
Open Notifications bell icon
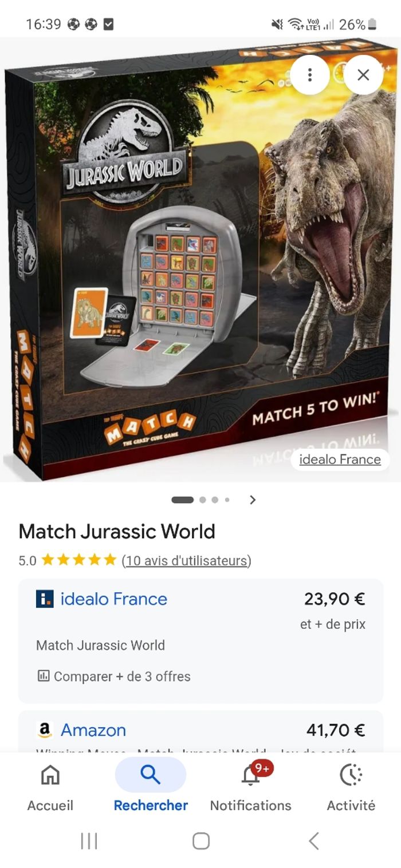(250, 775)
